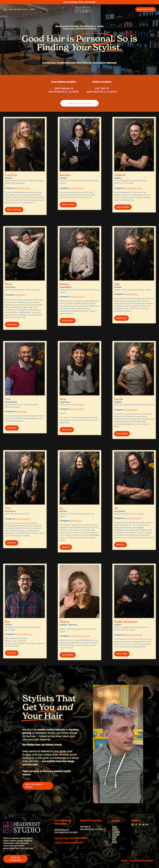Open the Facebook icon in footer

(x=136, y=824)
